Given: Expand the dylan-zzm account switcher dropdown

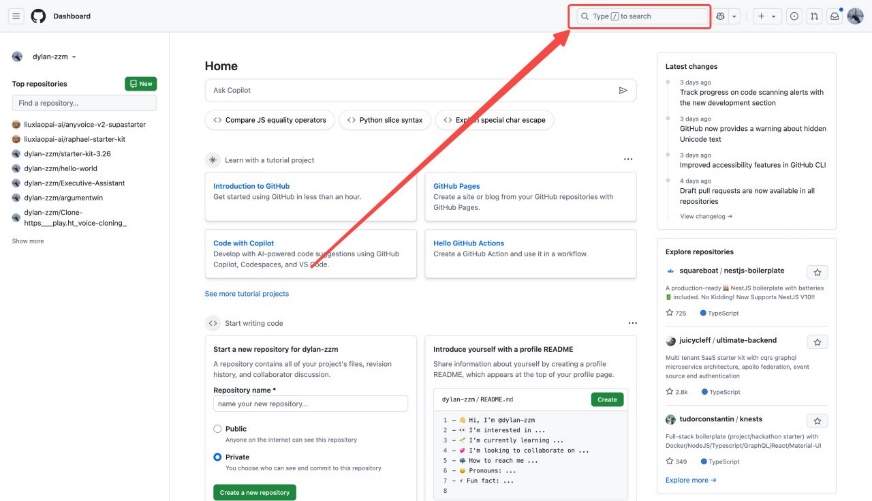Looking at the screenshot, I should click(74, 57).
